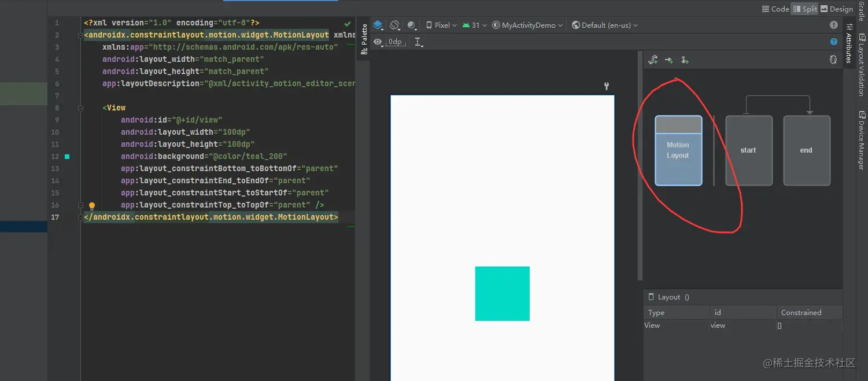Click the create click or swipe handler icon
The height and width of the screenshot is (381, 868).
(685, 60)
